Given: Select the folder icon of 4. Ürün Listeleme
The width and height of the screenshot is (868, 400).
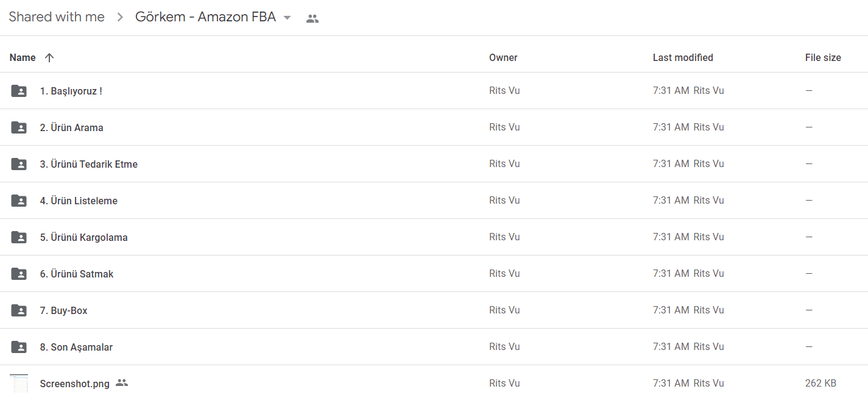Looking at the screenshot, I should 19,201.
